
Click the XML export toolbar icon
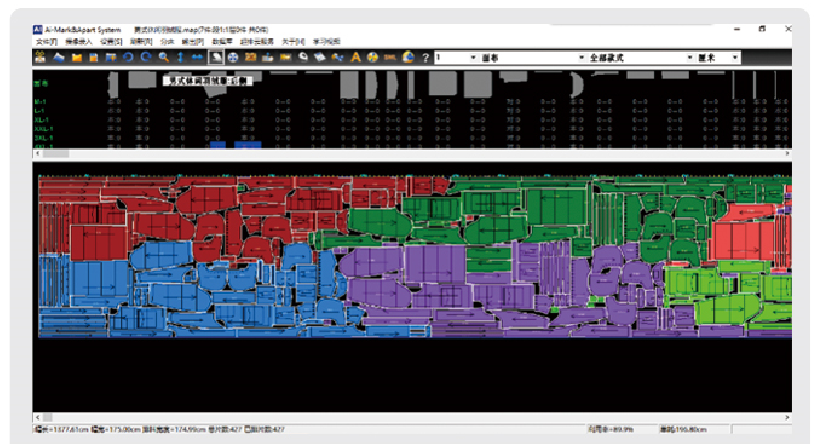(x=390, y=58)
